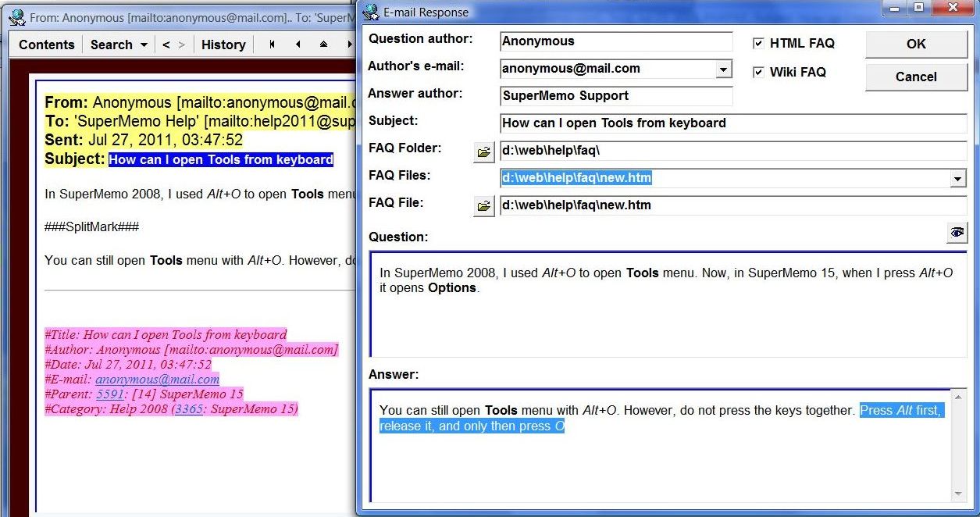Click the 'Sent: Jul 27, 2011, 03:47:52' line

[x=144, y=141]
